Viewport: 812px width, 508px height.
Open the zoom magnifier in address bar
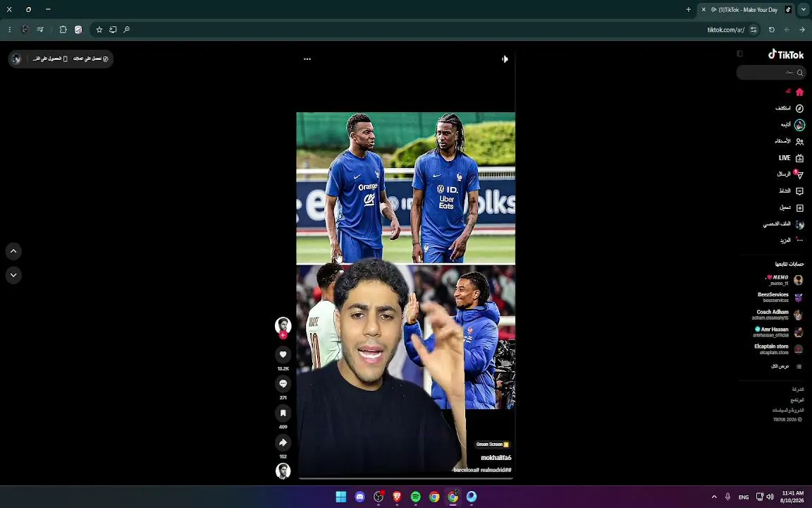coord(126,30)
